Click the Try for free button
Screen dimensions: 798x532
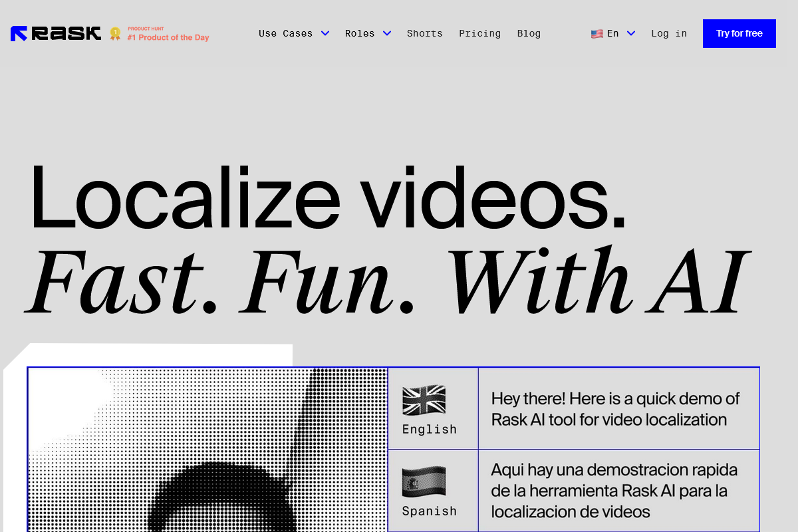pyautogui.click(x=739, y=33)
